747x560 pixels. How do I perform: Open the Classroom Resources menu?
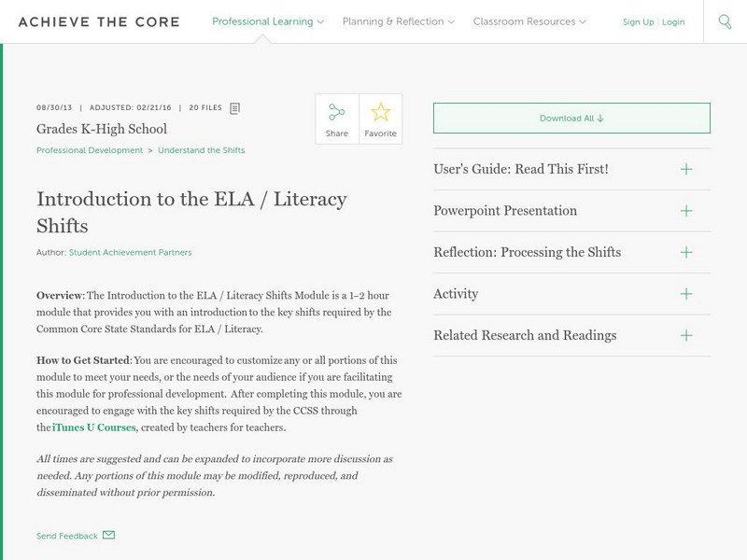(x=529, y=21)
